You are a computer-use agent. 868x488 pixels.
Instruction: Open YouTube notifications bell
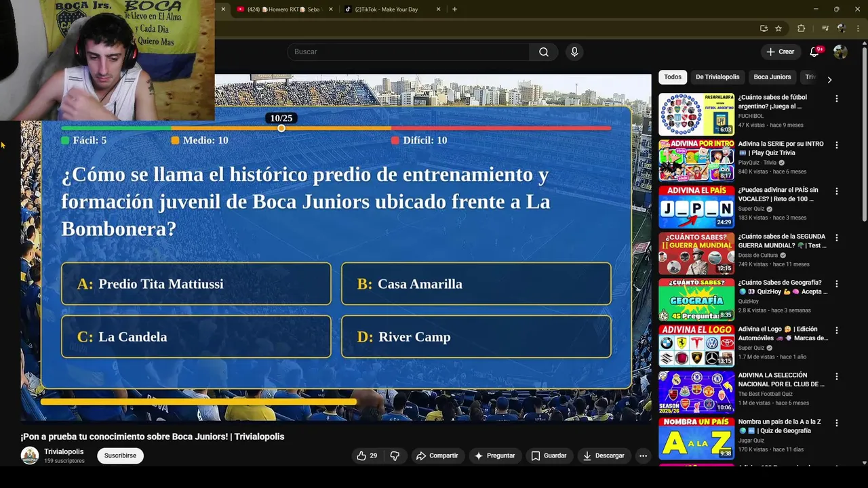click(816, 52)
